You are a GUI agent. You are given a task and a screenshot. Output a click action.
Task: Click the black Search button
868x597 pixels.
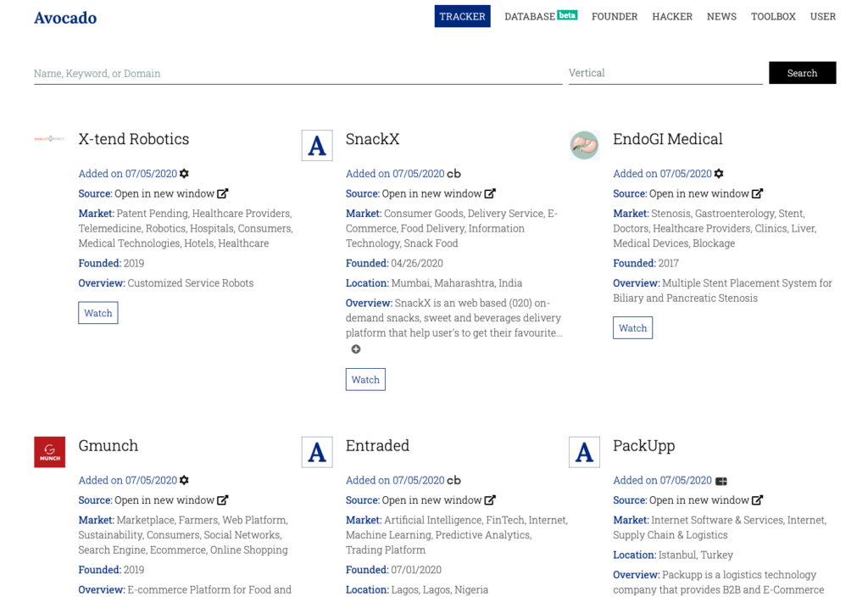[802, 73]
